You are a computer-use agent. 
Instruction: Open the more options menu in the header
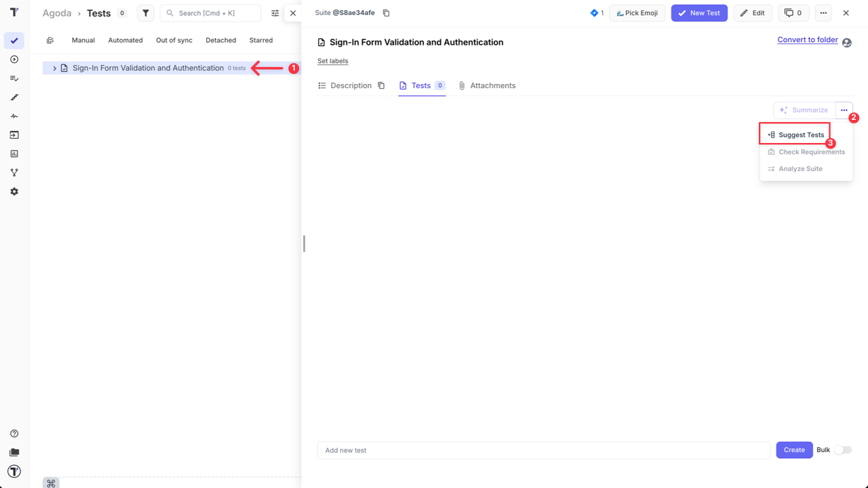[x=823, y=12]
